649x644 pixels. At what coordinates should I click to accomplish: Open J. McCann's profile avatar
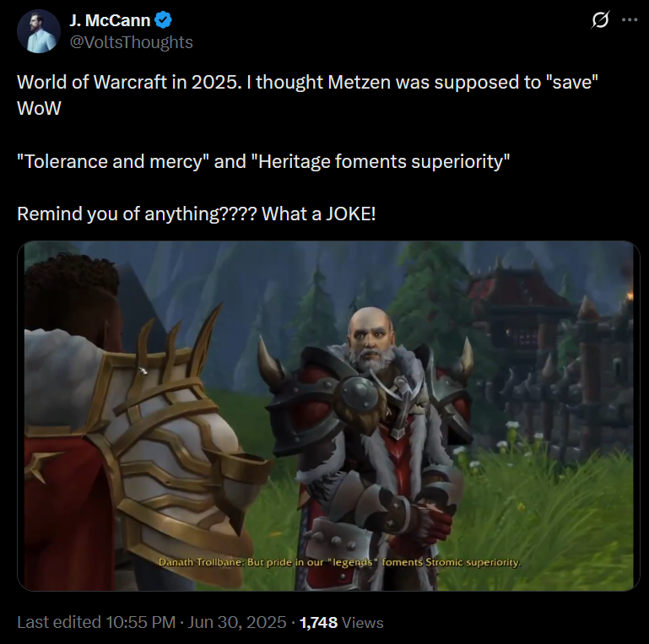point(39,31)
